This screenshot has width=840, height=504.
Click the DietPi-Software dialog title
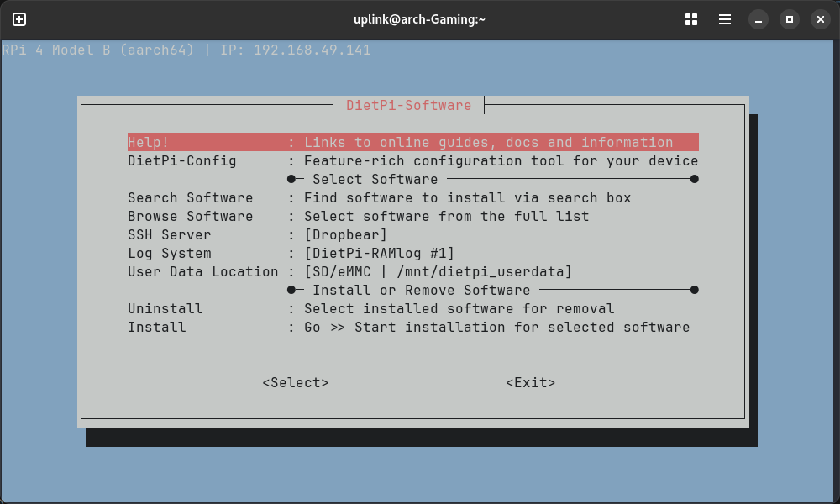[409, 106]
